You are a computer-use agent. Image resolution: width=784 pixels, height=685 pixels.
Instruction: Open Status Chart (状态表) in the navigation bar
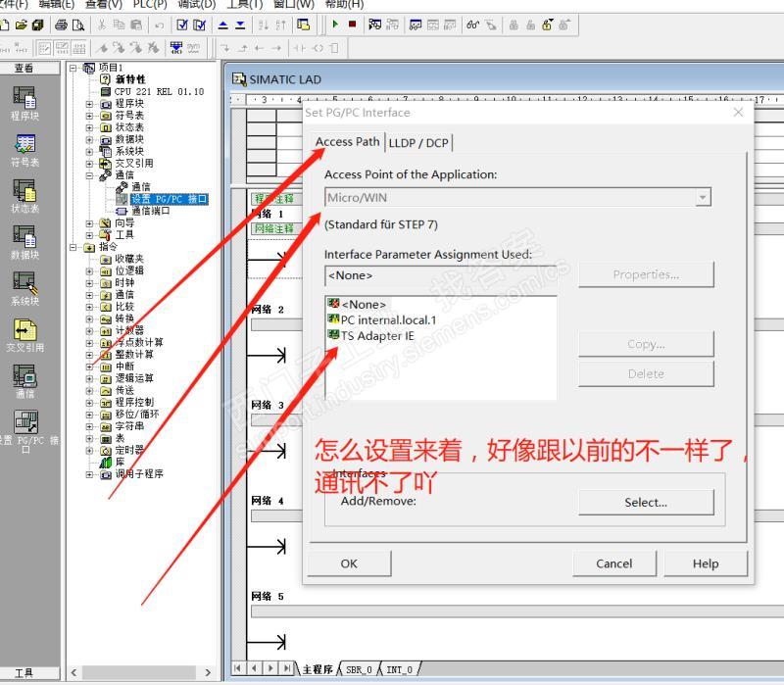24,196
